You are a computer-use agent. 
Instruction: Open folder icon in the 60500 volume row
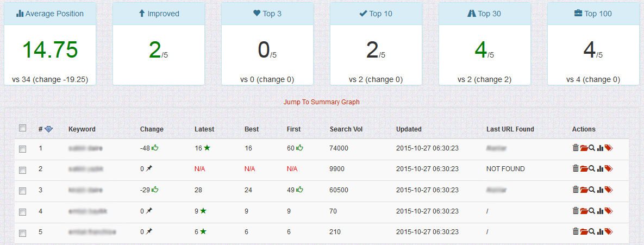tap(584, 190)
